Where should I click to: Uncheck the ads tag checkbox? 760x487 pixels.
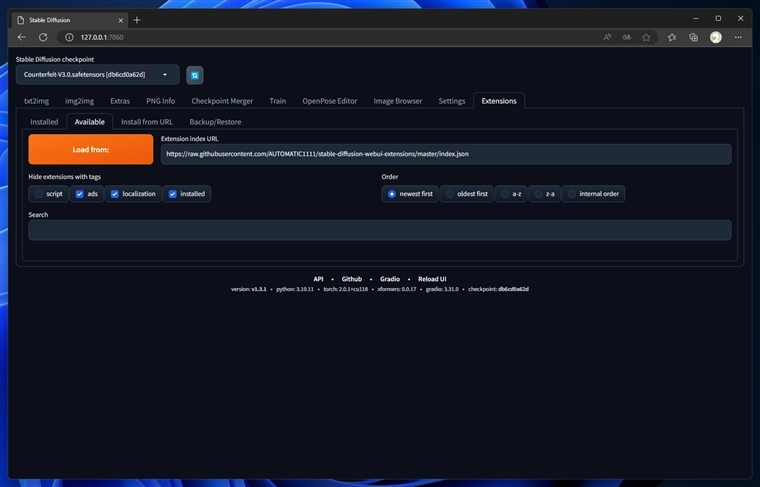coord(80,194)
